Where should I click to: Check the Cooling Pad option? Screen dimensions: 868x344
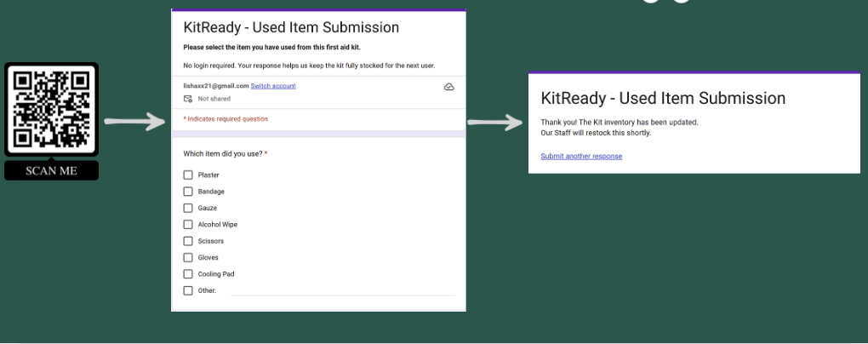188,274
